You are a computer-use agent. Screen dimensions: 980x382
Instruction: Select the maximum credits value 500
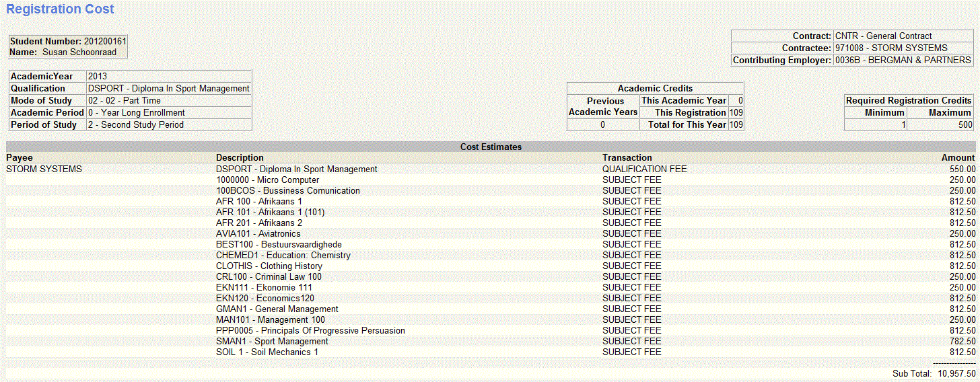click(964, 125)
